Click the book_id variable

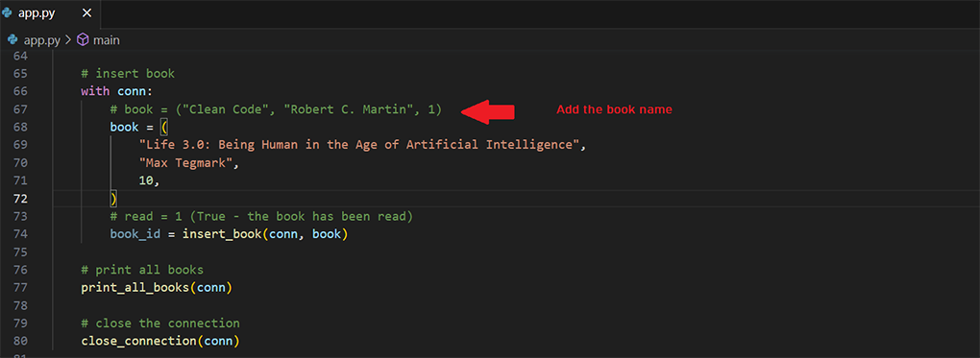pyautogui.click(x=135, y=234)
